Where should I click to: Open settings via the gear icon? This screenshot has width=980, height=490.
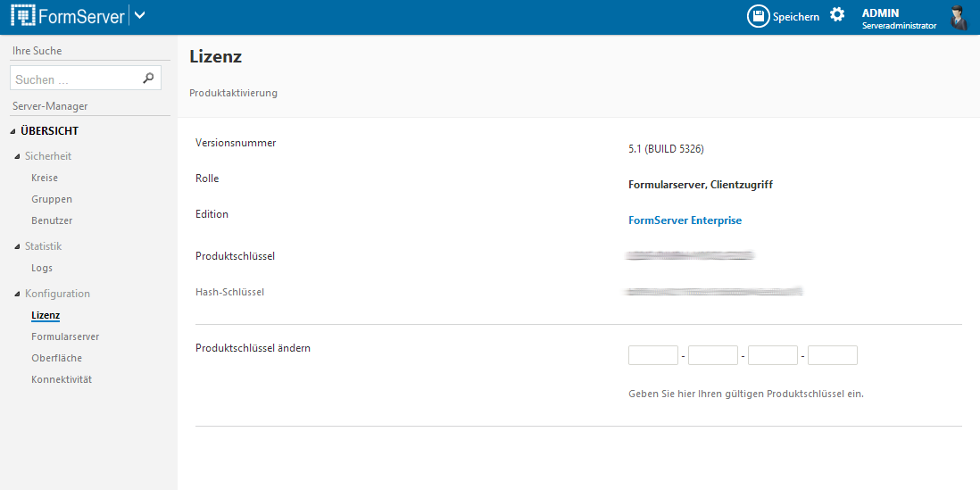pyautogui.click(x=837, y=15)
